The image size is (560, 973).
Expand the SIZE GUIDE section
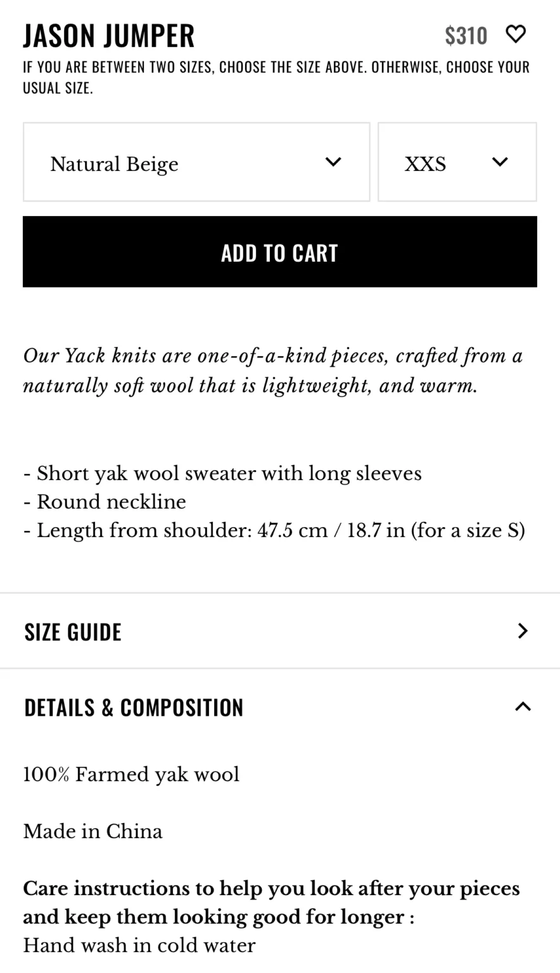point(280,631)
